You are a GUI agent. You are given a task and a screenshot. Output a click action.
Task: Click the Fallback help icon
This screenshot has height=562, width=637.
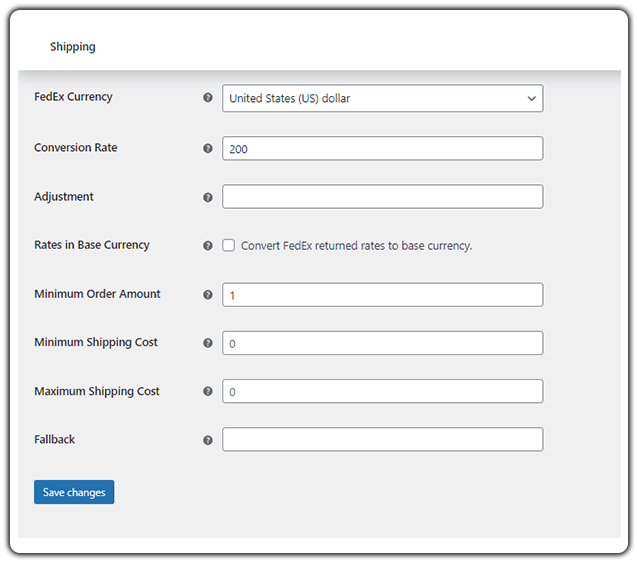208,440
